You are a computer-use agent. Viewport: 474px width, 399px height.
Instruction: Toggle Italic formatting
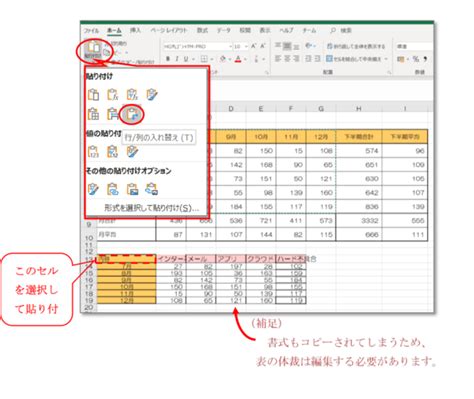(x=177, y=59)
